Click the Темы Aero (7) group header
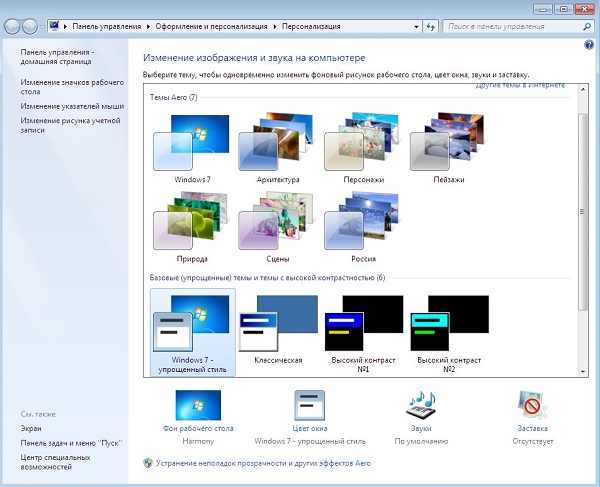The image size is (600, 487). tap(173, 97)
